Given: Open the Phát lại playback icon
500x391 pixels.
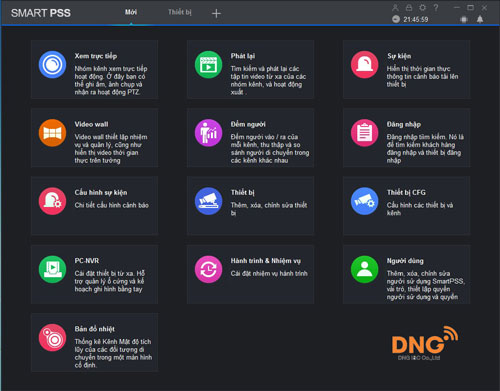Looking at the screenshot, I should 208,65.
